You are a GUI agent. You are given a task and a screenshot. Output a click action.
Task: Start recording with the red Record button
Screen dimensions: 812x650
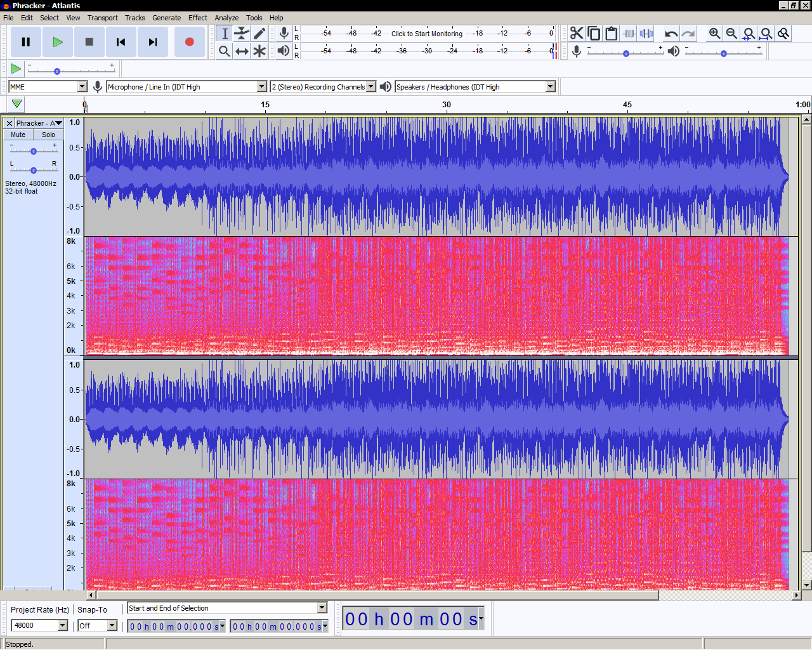coord(189,42)
